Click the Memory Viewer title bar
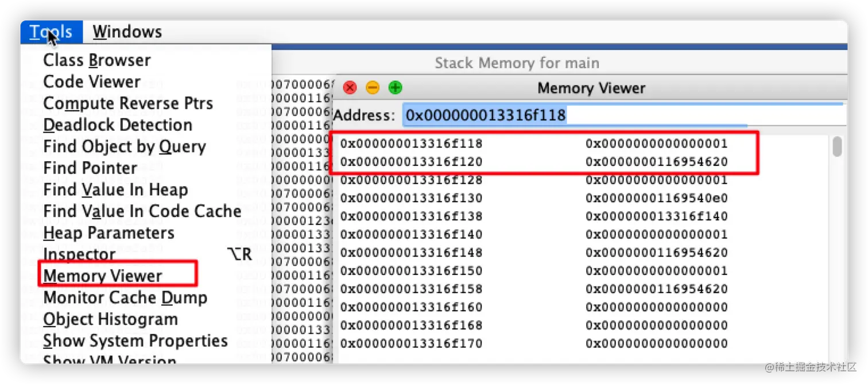Screen dimensions: 868x384 591,88
